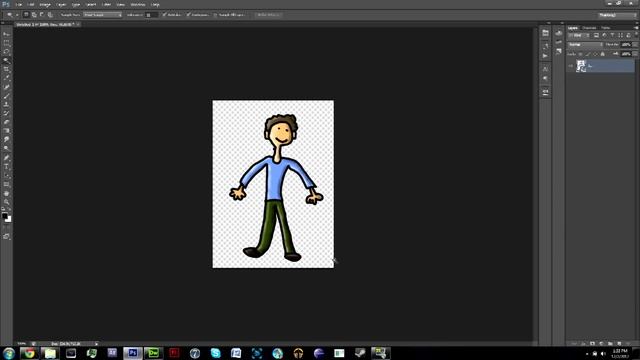Select the Lasso tool
The width and height of the screenshot is (640, 360).
6,51
